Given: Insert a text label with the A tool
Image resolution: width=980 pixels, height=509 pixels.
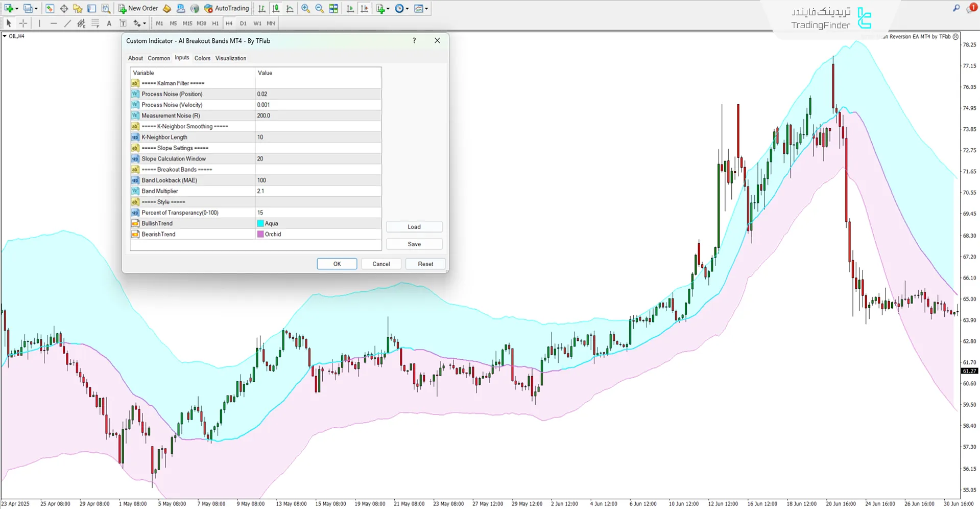Looking at the screenshot, I should point(109,23).
